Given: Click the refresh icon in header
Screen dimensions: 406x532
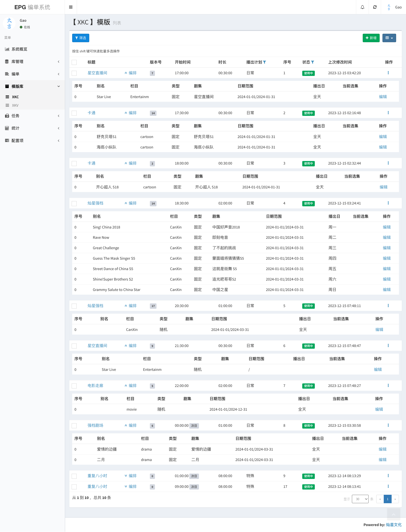Looking at the screenshot, I should point(375,7).
